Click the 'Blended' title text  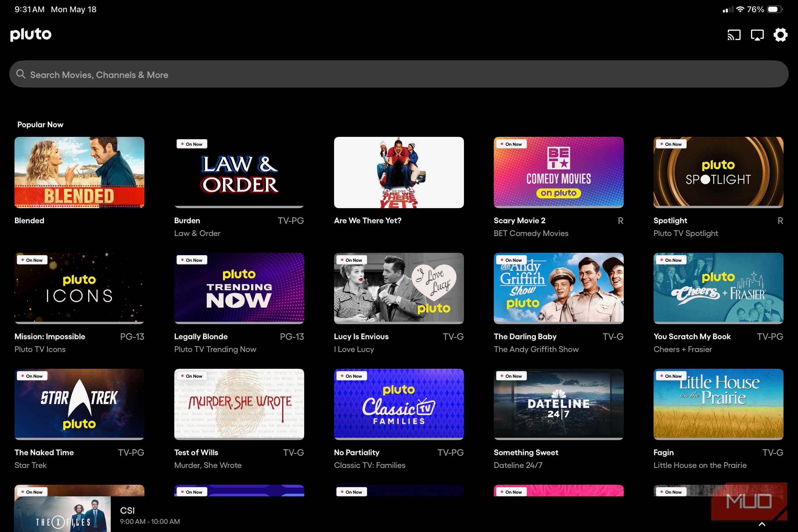29,221
